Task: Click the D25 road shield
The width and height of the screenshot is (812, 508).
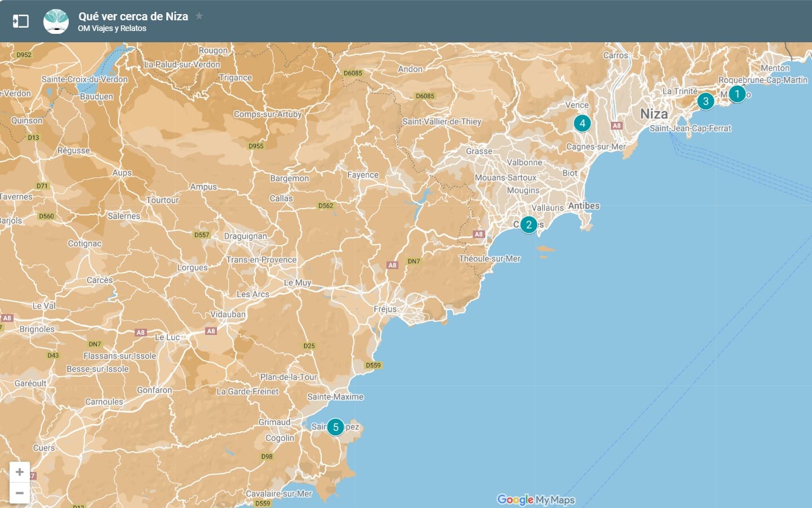Action: (x=309, y=346)
